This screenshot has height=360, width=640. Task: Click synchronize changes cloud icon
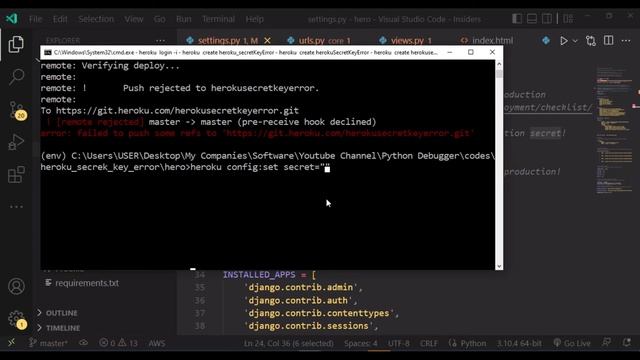pyautogui.click(x=84, y=343)
